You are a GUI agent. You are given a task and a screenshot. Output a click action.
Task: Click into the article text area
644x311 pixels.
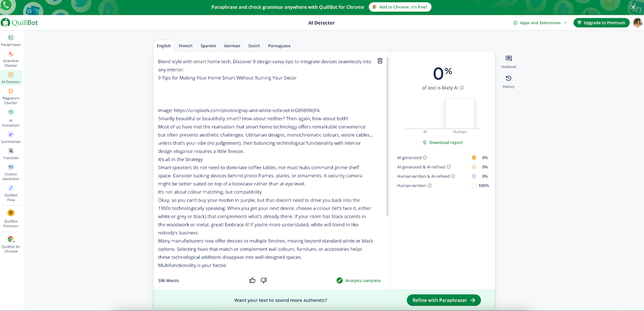click(266, 163)
